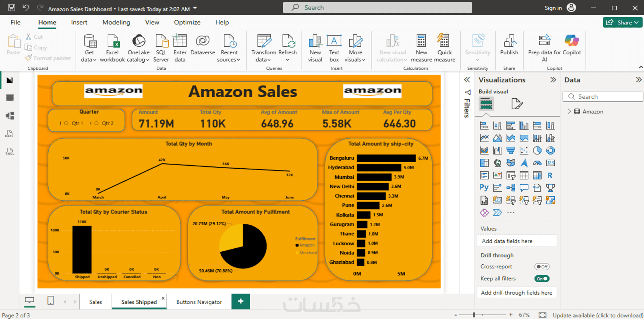Go to the Sales page tab
This screenshot has width=644, height=319.
(96, 302)
